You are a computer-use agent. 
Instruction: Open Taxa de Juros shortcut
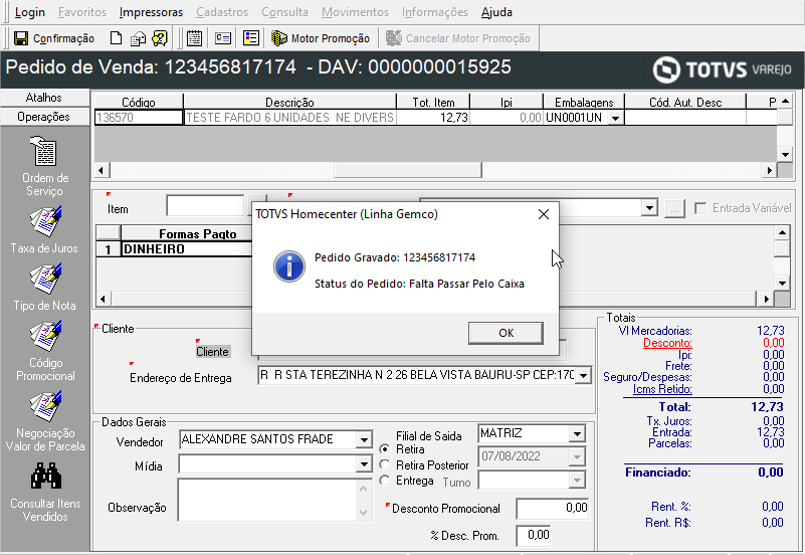[x=45, y=229]
